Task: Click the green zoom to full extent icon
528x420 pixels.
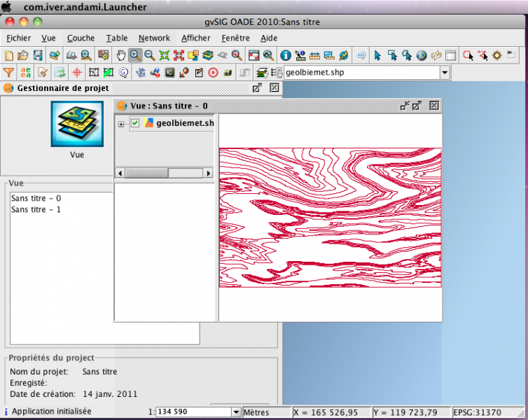Action: pos(165,55)
